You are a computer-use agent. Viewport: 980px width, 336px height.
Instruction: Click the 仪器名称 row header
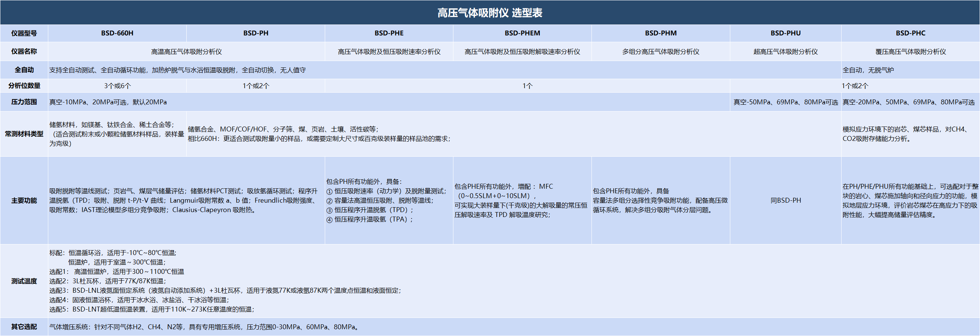pos(24,51)
